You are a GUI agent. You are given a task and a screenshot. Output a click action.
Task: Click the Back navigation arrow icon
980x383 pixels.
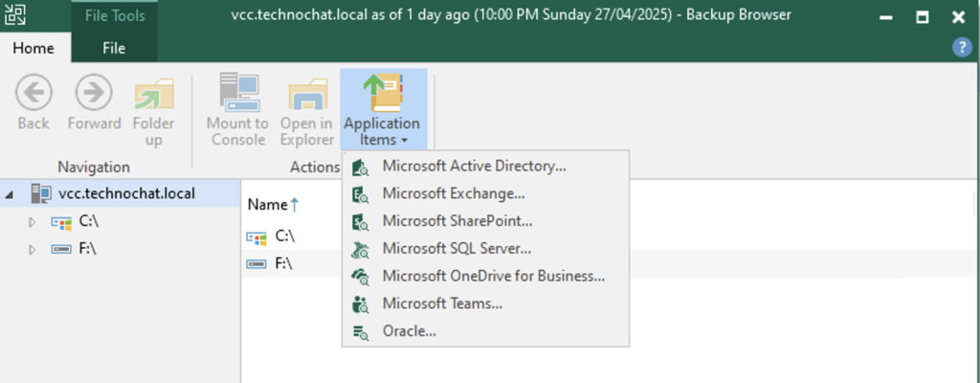click(x=33, y=94)
